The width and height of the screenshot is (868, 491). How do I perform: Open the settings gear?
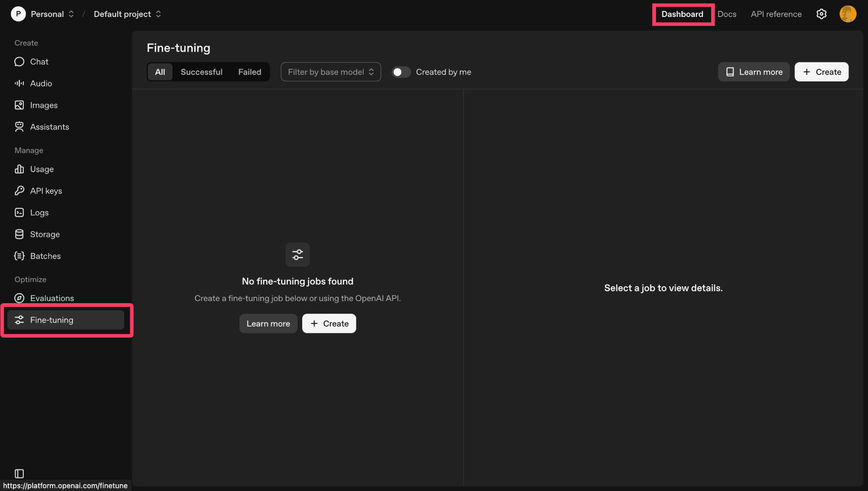[x=821, y=14]
